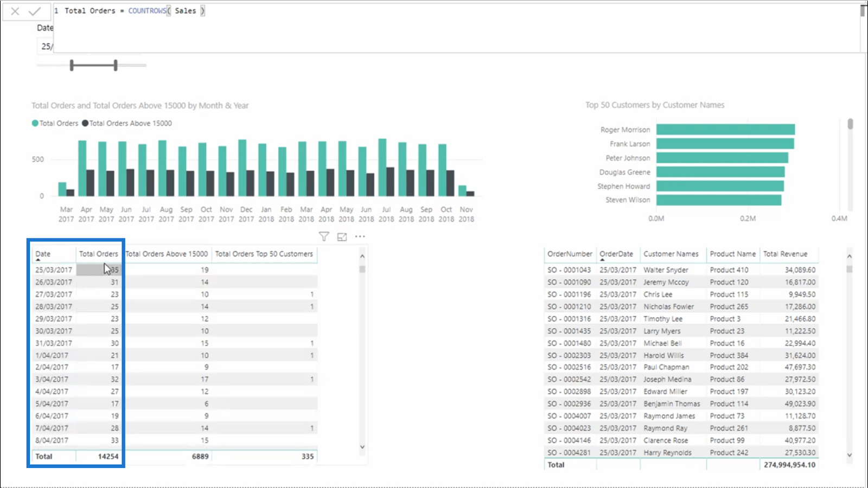This screenshot has width=868, height=488.
Task: Select Total Orders bar for Nov 2018
Action: tap(462, 191)
